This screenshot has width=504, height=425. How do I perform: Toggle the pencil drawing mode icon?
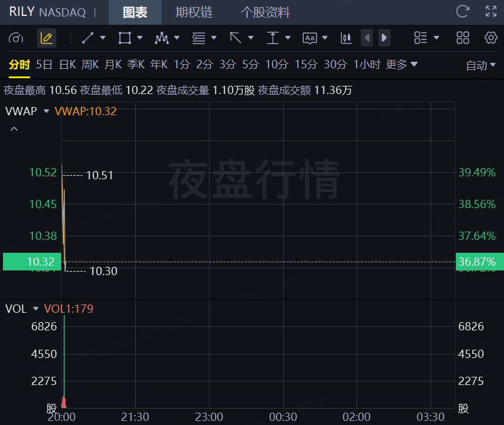(46, 38)
